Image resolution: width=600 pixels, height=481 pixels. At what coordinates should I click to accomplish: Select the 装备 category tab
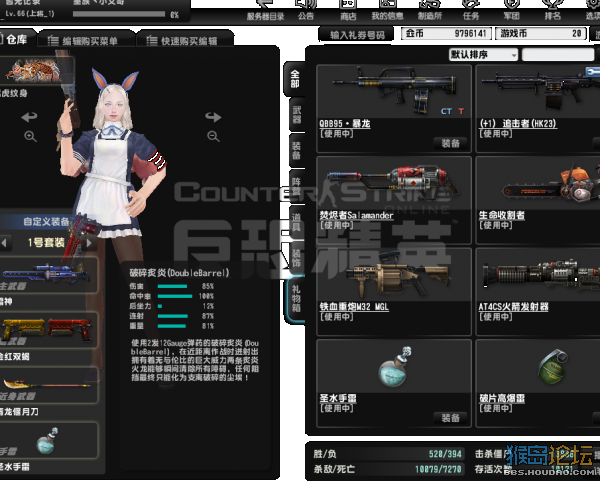point(297,150)
